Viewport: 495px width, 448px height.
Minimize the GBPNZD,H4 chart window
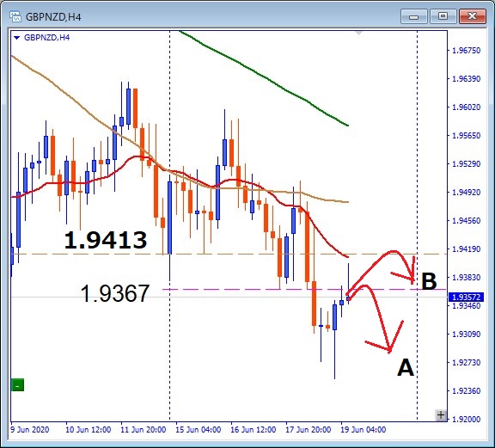tap(413, 16)
